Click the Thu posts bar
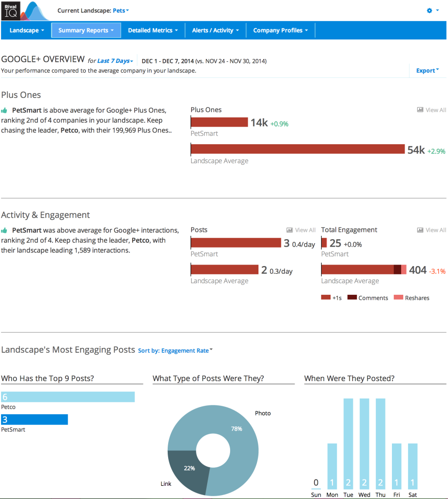 381,443
